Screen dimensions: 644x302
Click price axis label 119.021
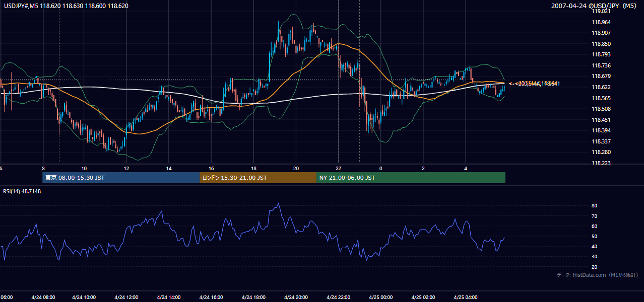pyautogui.click(x=601, y=11)
